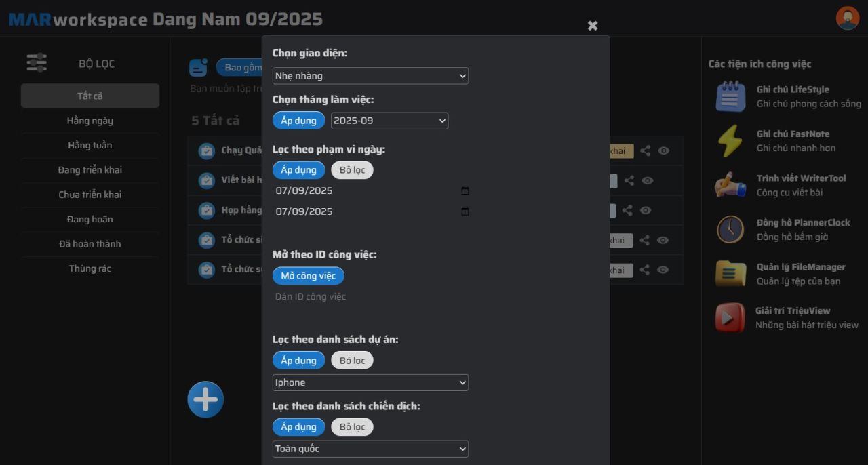Image resolution: width=868 pixels, height=465 pixels.
Task: Click the task icon in the Chạy Quả row
Action: pyautogui.click(x=207, y=150)
